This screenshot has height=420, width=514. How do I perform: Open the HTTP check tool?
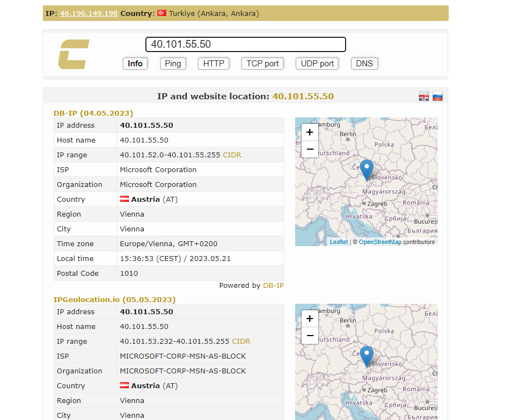click(213, 64)
